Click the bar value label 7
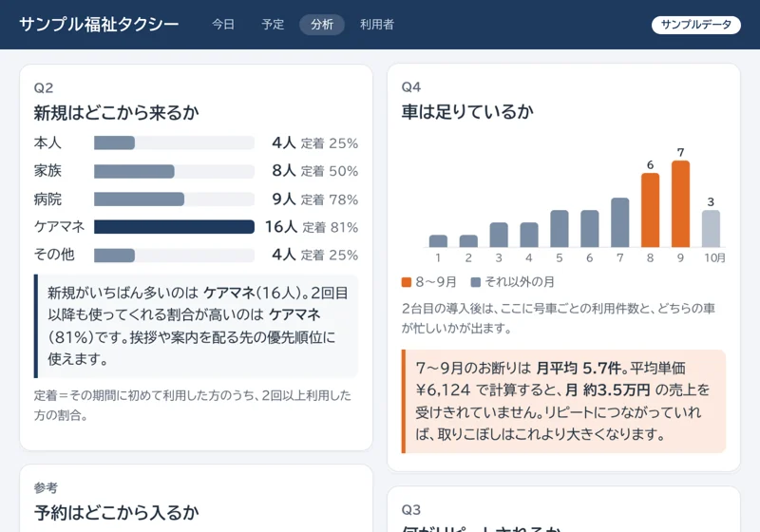 coord(680,153)
